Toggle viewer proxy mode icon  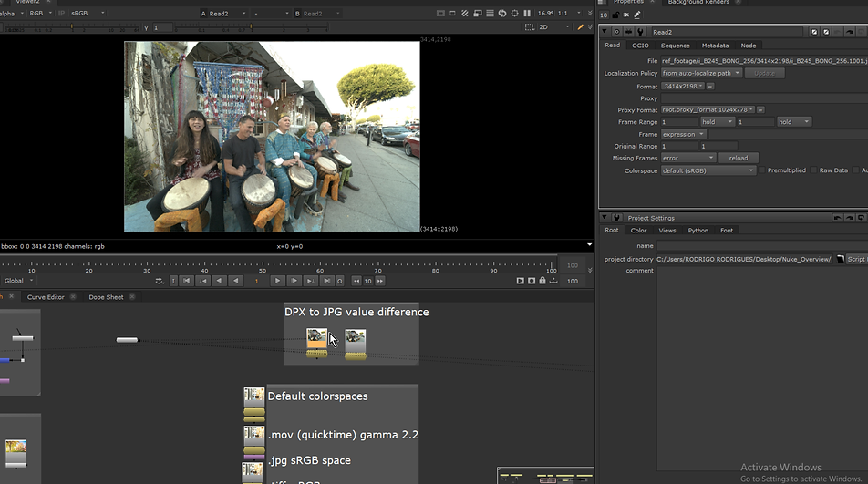pyautogui.click(x=478, y=14)
